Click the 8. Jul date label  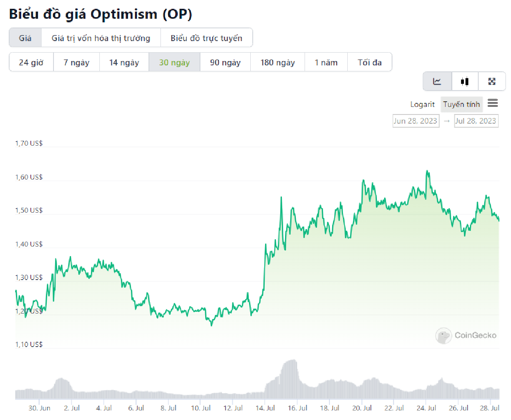point(168,408)
